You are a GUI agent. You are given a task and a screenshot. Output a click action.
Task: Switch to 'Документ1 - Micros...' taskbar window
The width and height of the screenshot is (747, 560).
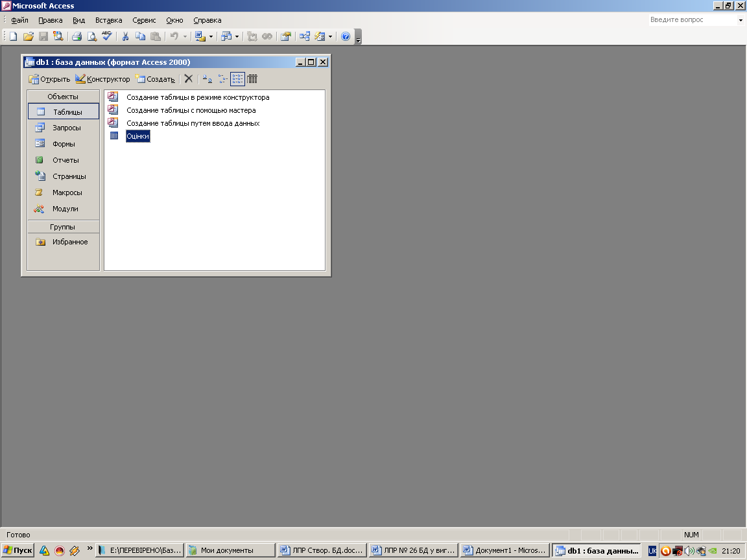click(x=505, y=550)
